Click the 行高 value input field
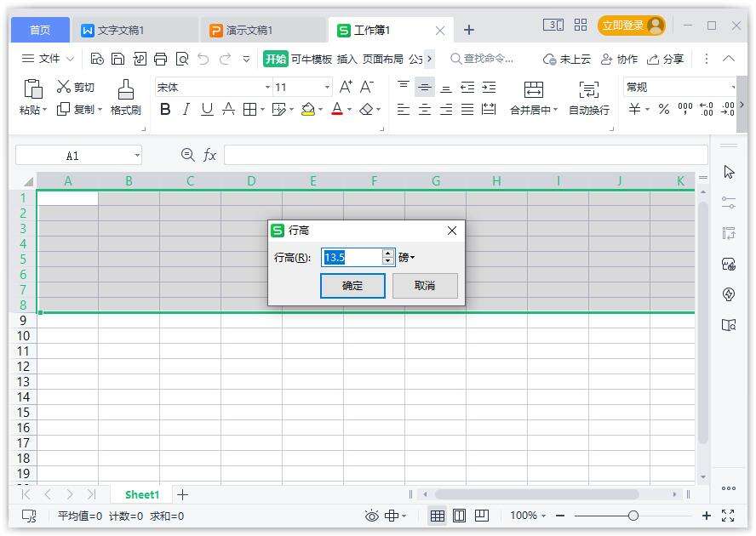This screenshot has height=536, width=756. pyautogui.click(x=351, y=257)
